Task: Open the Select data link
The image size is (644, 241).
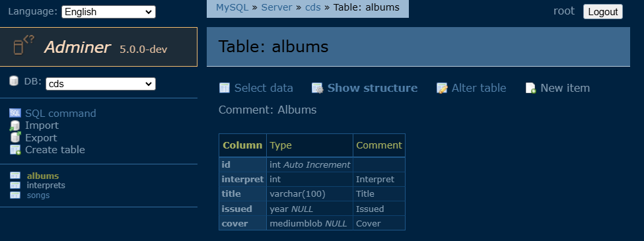Action: click(x=264, y=88)
